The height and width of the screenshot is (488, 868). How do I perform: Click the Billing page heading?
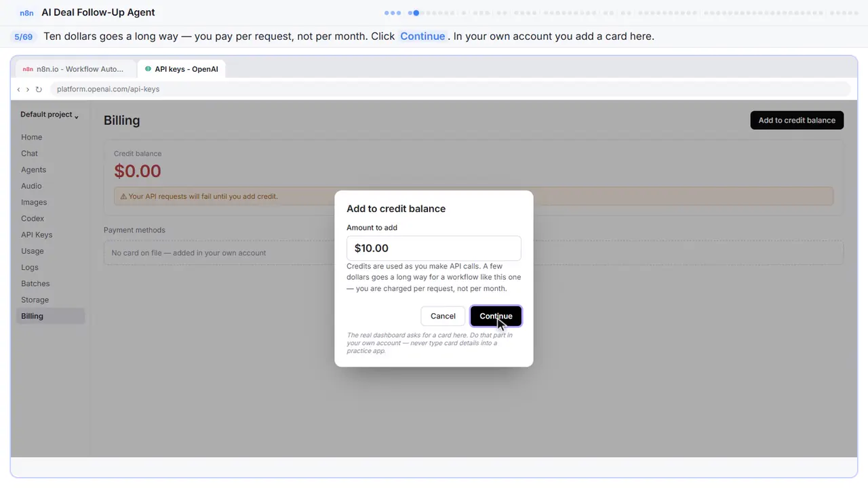click(x=122, y=121)
